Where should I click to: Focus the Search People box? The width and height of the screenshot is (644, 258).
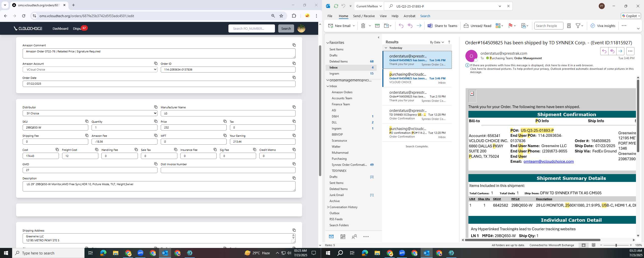point(548,26)
